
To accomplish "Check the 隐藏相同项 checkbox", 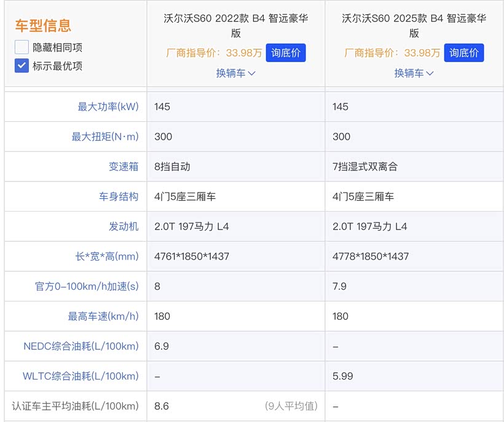I will pyautogui.click(x=22, y=47).
